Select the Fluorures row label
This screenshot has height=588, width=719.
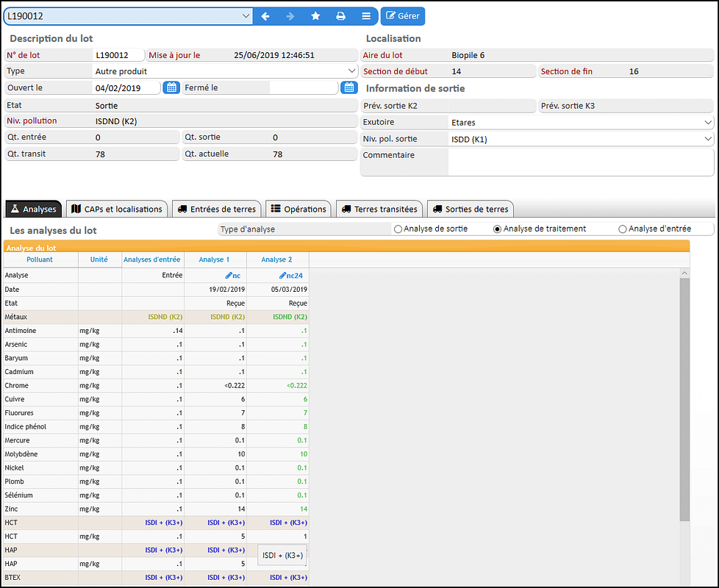tap(19, 413)
